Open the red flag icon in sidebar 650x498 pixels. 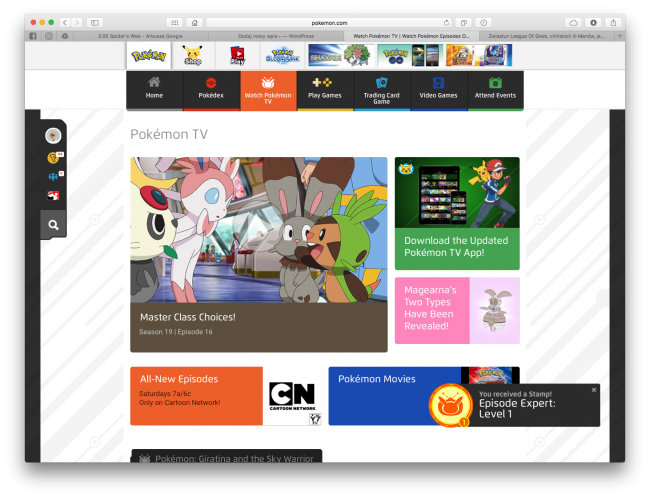(x=53, y=195)
